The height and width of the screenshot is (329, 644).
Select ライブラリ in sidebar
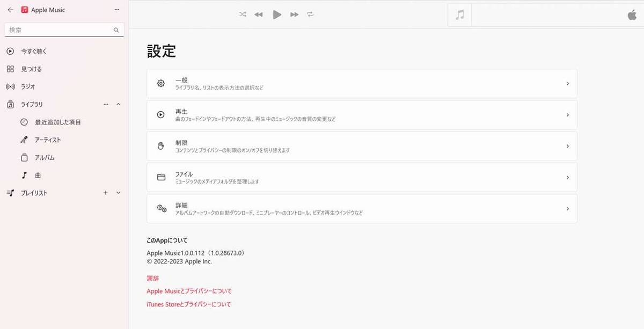[x=64, y=105]
